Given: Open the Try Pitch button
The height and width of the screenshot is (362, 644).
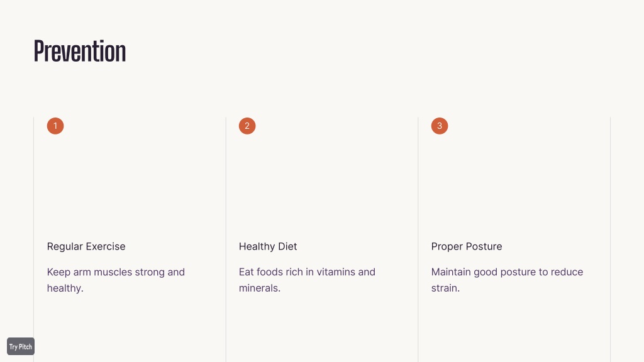Looking at the screenshot, I should coord(21,346).
